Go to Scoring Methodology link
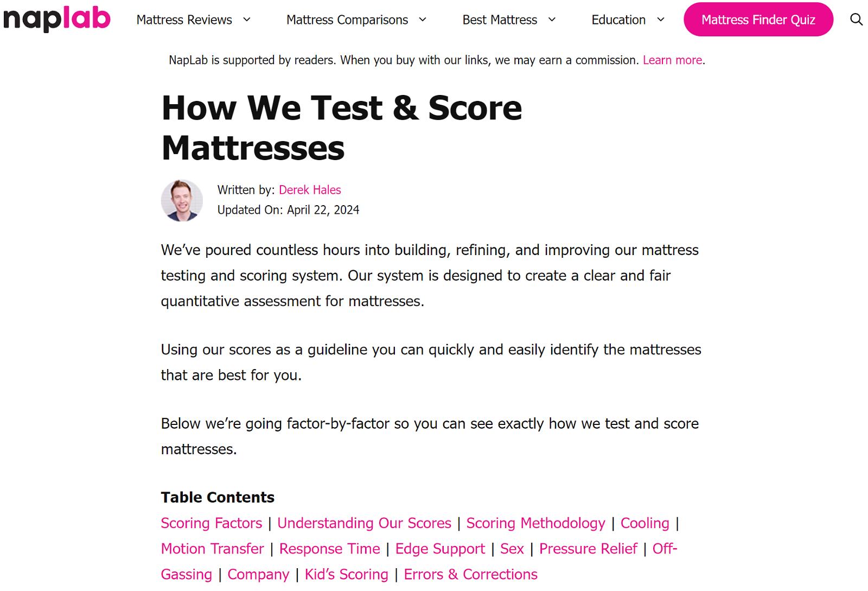The height and width of the screenshot is (591, 868). (x=535, y=523)
